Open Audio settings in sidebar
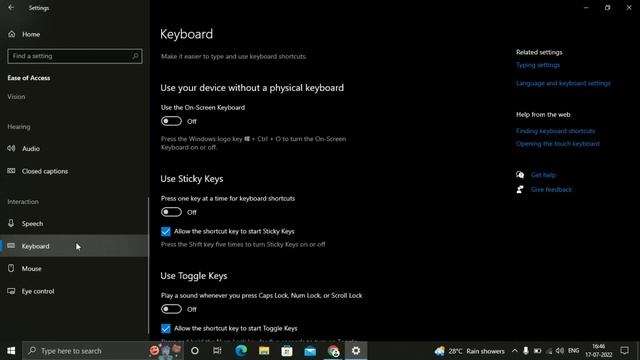The width and height of the screenshot is (640, 360). 31,149
